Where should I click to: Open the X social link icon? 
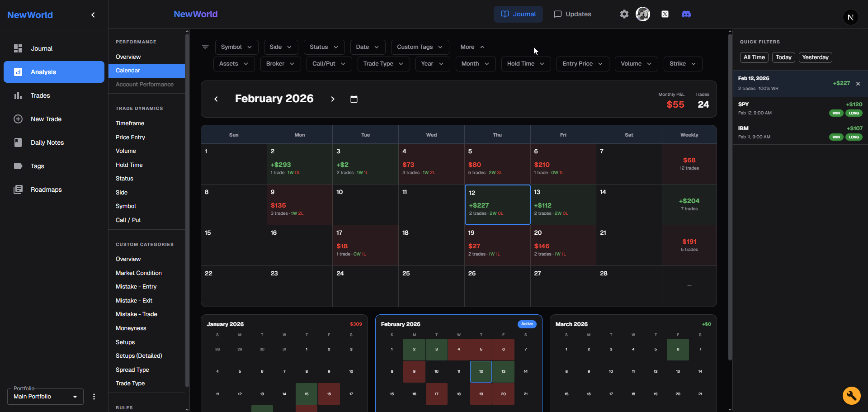665,14
